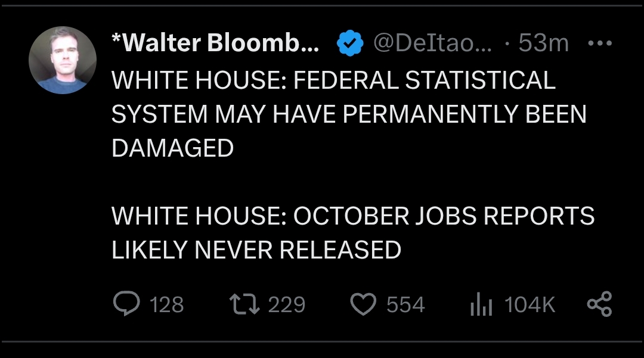Click the share icon on the post
Viewport: 644px width, 358px height.
599,304
